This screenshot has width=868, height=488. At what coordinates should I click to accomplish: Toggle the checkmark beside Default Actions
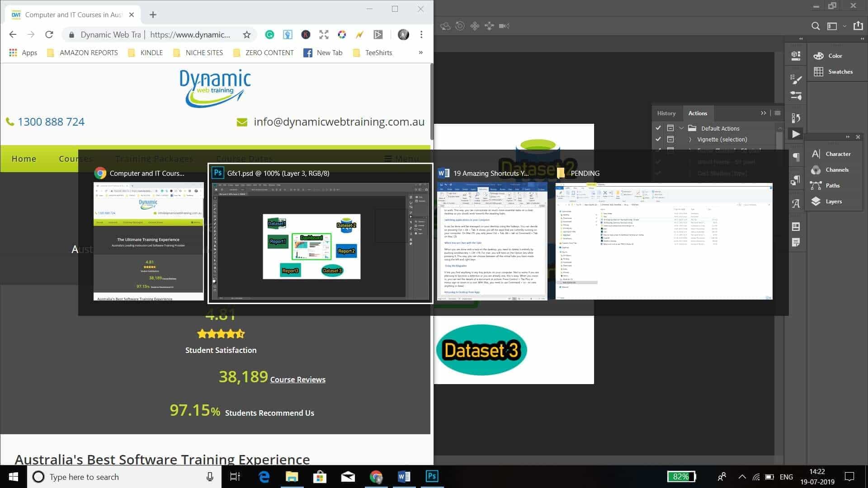[658, 128]
